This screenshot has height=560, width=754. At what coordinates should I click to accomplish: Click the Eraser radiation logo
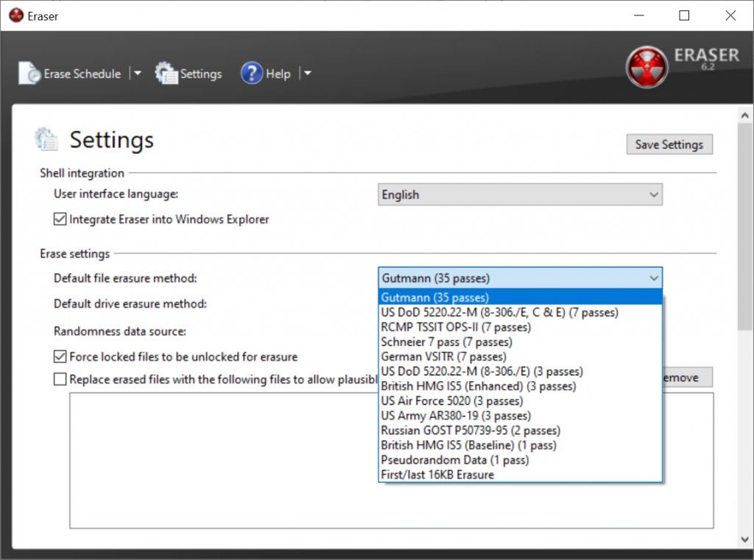[646, 67]
